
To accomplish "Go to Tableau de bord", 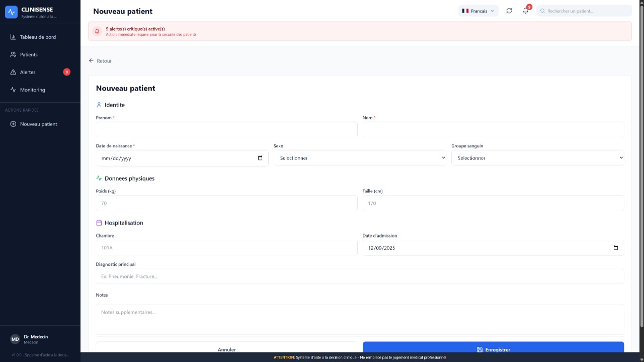I will pos(38,37).
